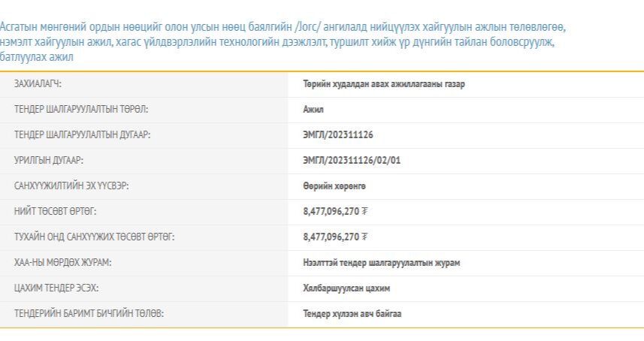Click ТУХАЙН ОНД САНХҮҮЖИХ ТӨСӨВТ ӨРТӨГ label
644x341 pixels.
[x=94, y=237]
